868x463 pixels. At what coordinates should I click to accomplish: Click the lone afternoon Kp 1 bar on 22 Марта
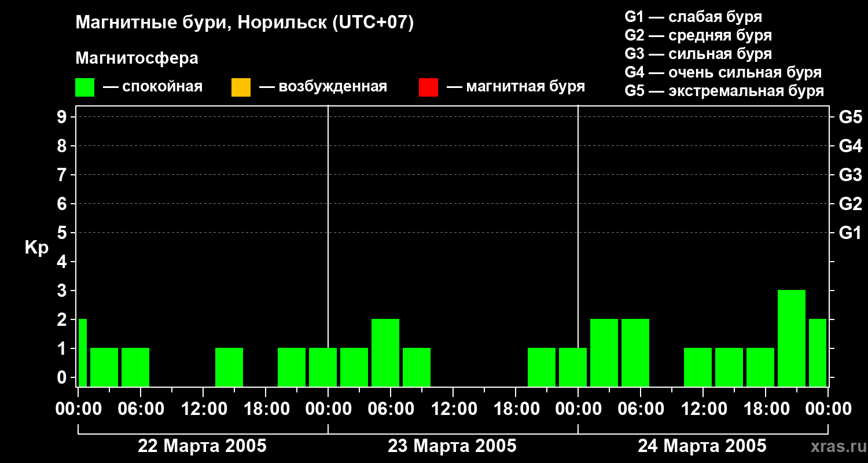229,367
